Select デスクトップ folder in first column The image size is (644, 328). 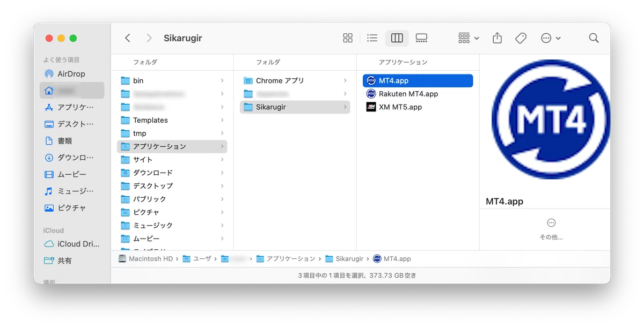pyautogui.click(x=172, y=186)
